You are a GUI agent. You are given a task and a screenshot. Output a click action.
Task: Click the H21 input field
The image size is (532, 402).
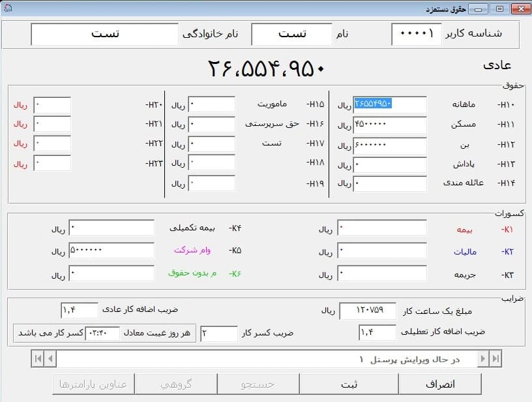(52, 124)
